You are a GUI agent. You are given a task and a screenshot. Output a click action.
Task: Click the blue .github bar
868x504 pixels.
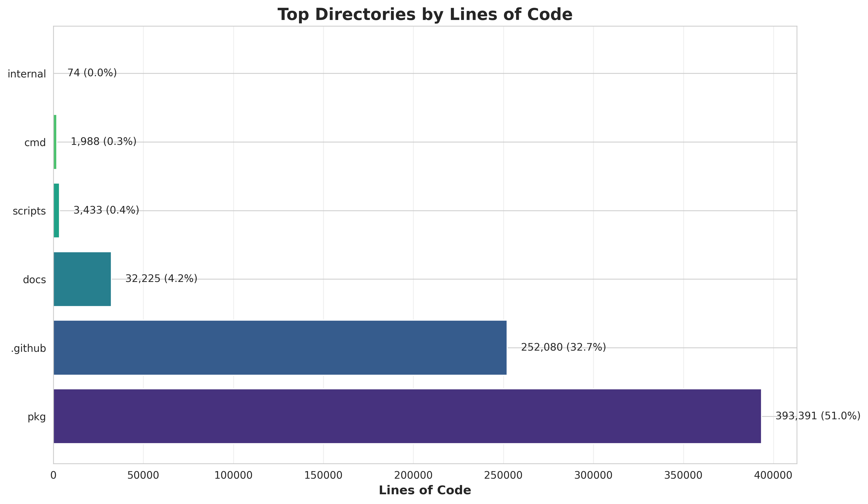[280, 348]
